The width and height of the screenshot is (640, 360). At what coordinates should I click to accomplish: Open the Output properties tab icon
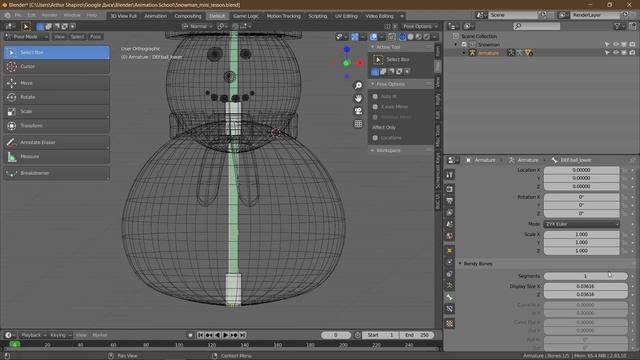tap(449, 201)
